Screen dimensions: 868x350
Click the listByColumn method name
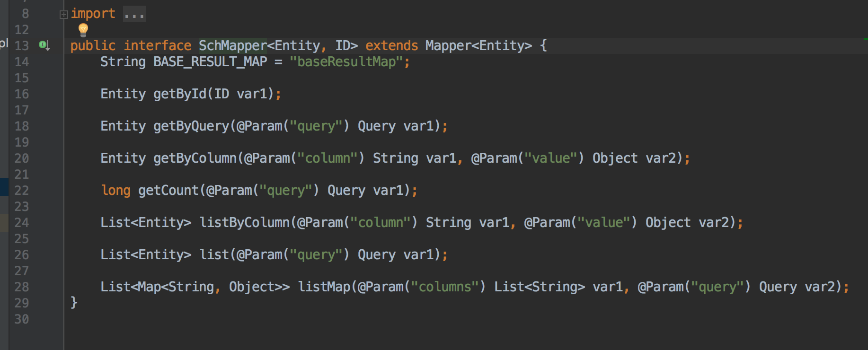244,223
